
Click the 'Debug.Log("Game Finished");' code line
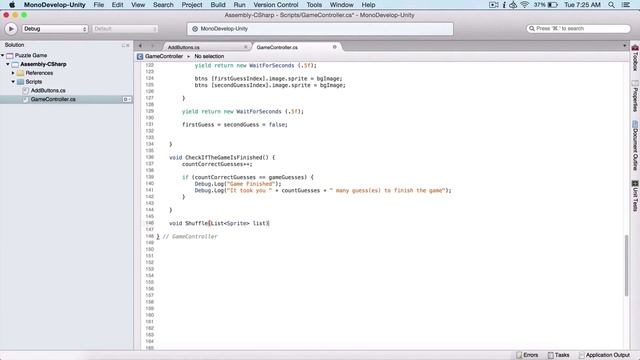coord(238,184)
